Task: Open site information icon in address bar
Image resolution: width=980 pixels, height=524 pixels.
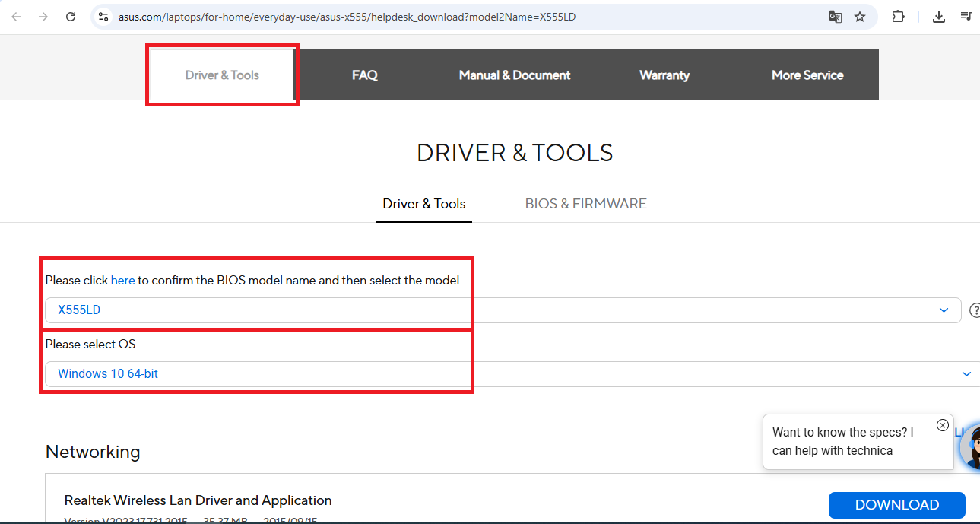Action: (x=104, y=17)
